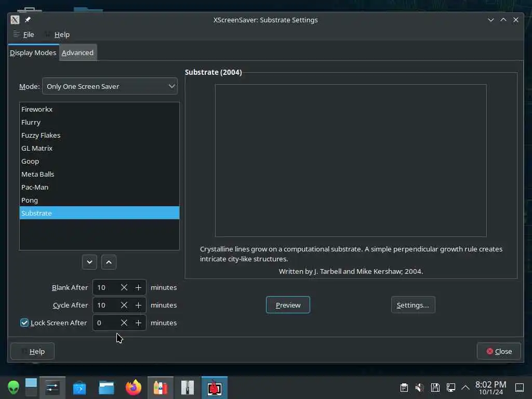Click the show desktop button
The image size is (532, 399).
520,388
